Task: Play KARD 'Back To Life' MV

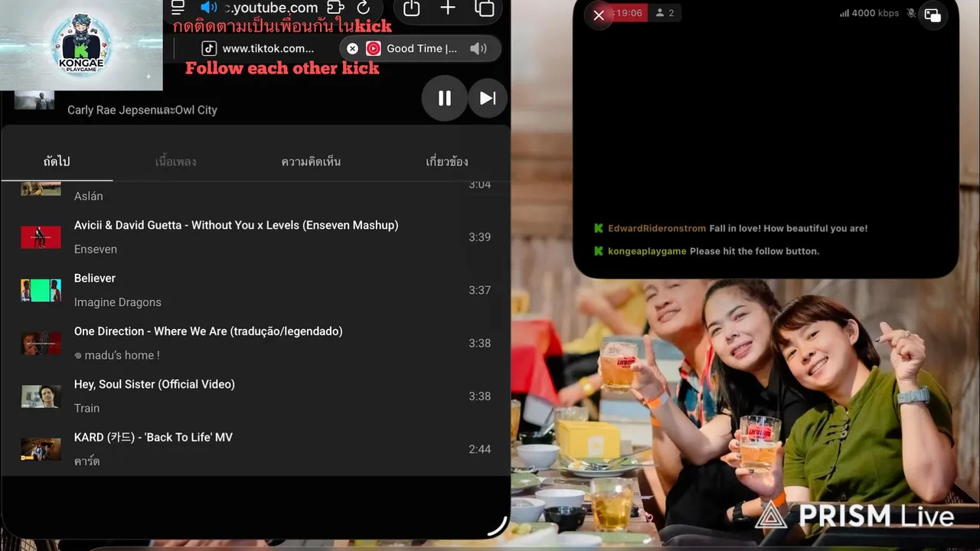Action: tap(256, 448)
